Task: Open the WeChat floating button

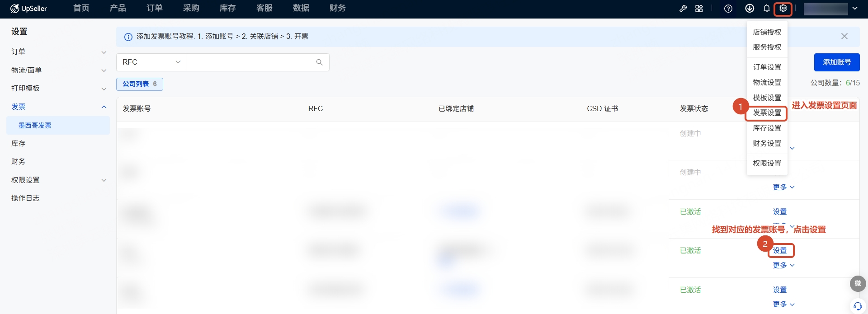Action: (858, 283)
